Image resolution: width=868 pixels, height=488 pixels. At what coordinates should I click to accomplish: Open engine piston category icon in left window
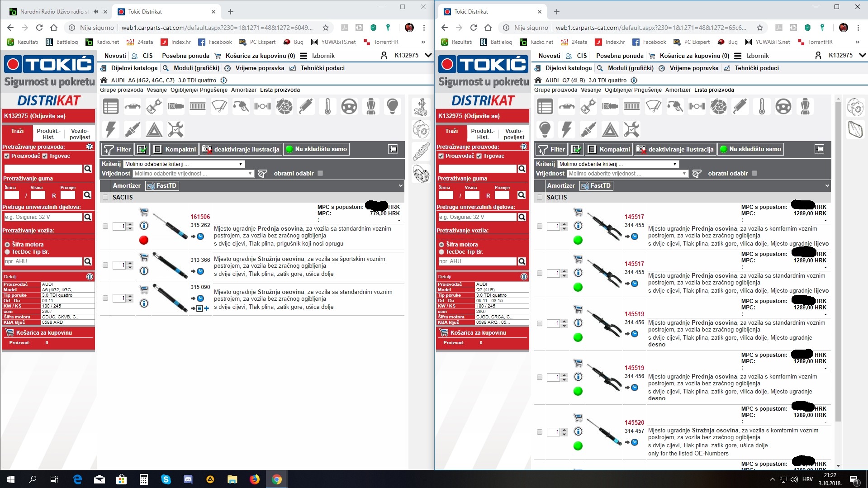click(x=154, y=107)
